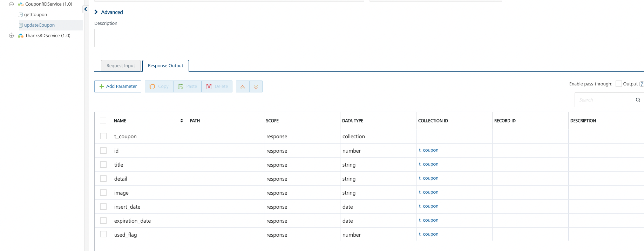Check the expiration_date row checkbox
Viewport: 644px width, 251px height.
point(103,221)
